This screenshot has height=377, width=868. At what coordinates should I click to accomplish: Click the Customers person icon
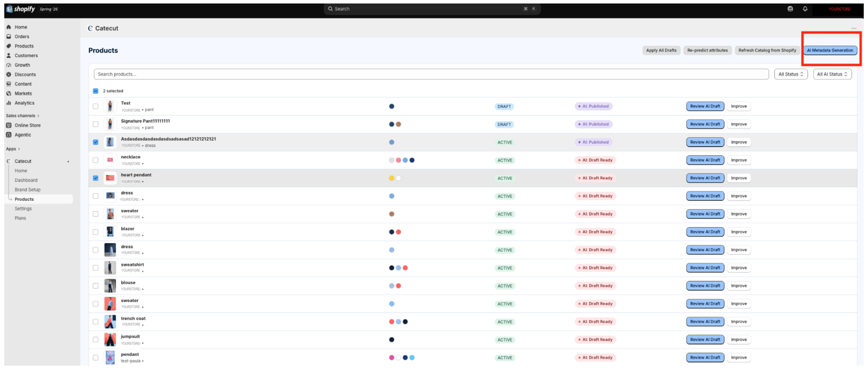coord(9,56)
